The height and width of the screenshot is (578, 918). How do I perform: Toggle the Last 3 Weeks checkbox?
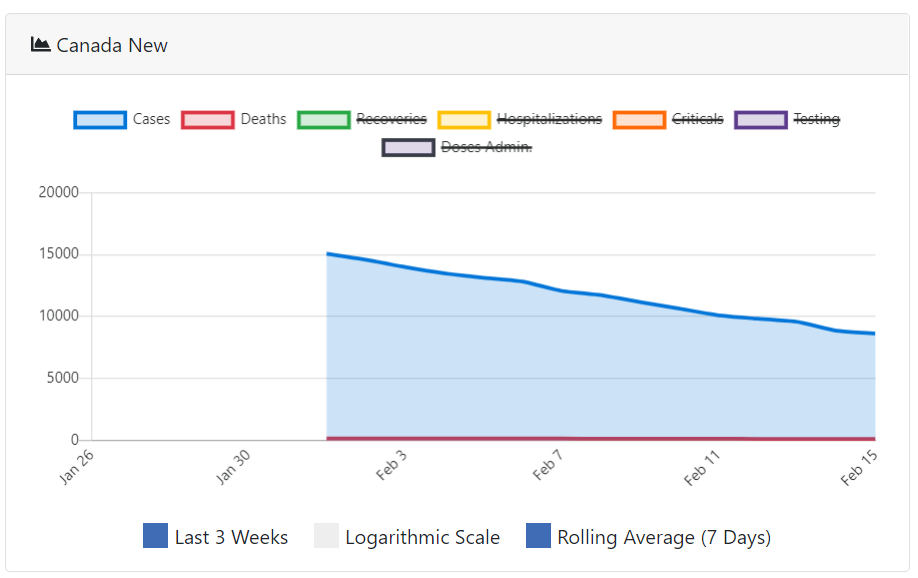[155, 536]
